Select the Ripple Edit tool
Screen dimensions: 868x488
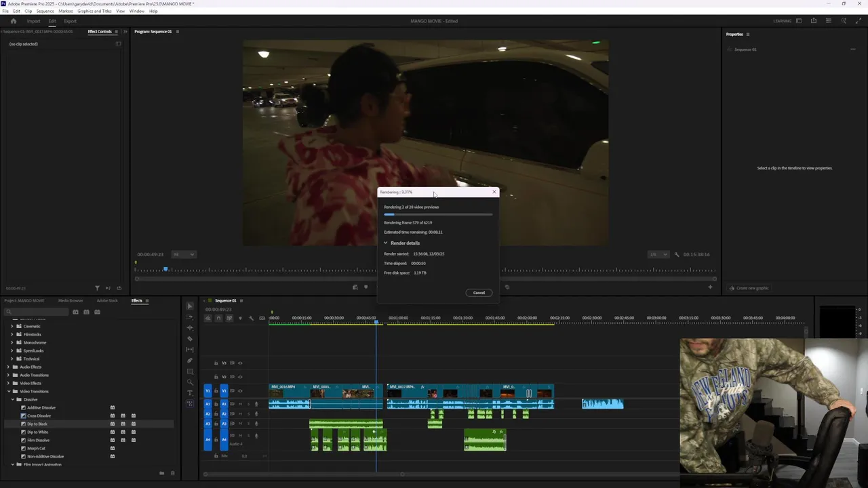click(190, 328)
